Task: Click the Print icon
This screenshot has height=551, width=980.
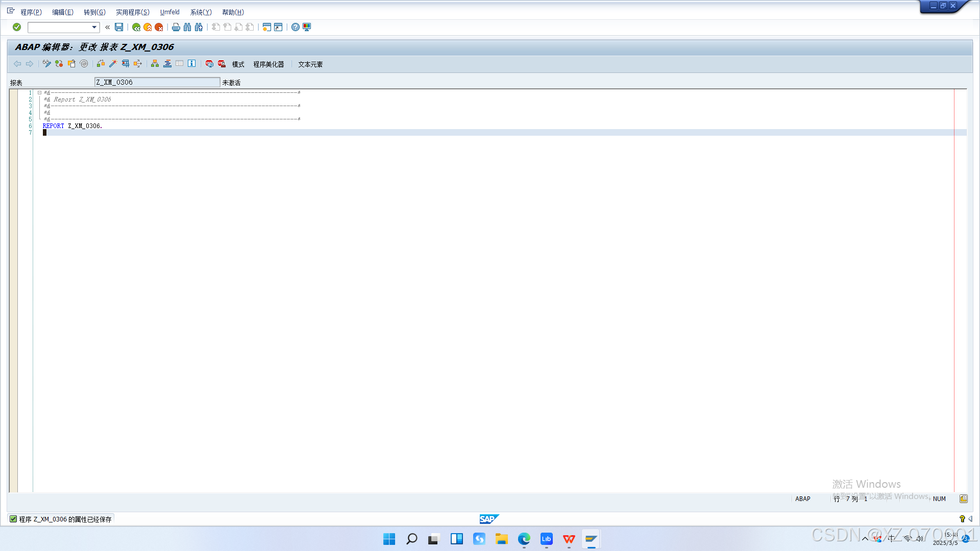Action: tap(176, 27)
